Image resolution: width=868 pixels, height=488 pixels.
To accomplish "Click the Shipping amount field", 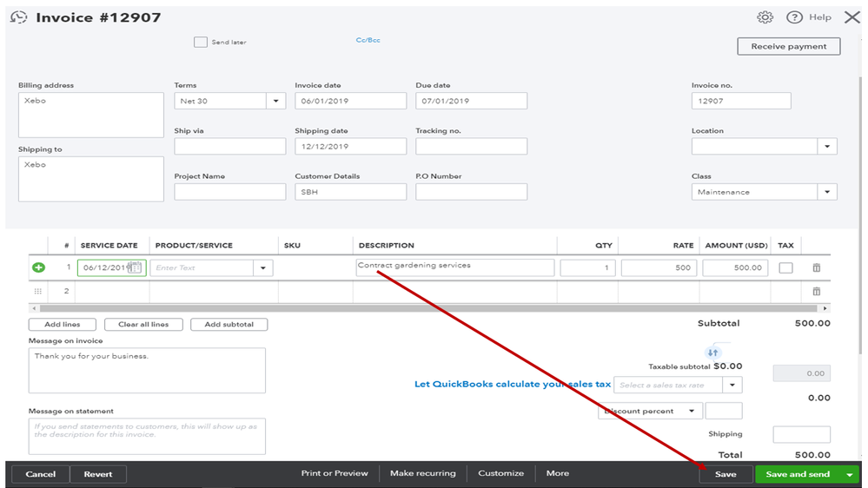I will 801,434.
